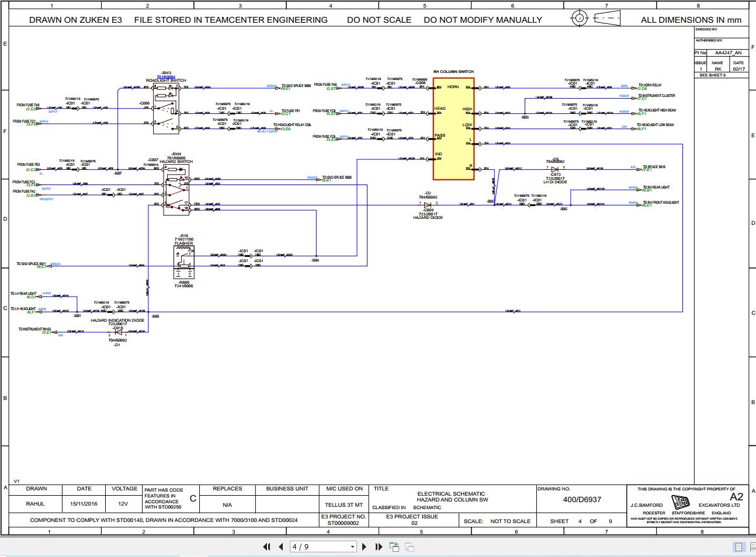Go to the next page
The height and width of the screenshot is (557, 756).
(x=363, y=546)
